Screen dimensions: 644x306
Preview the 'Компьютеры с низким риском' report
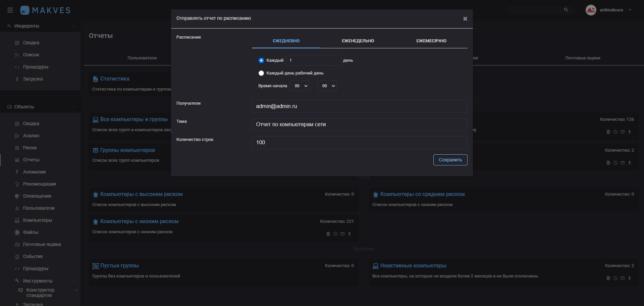pos(328,234)
